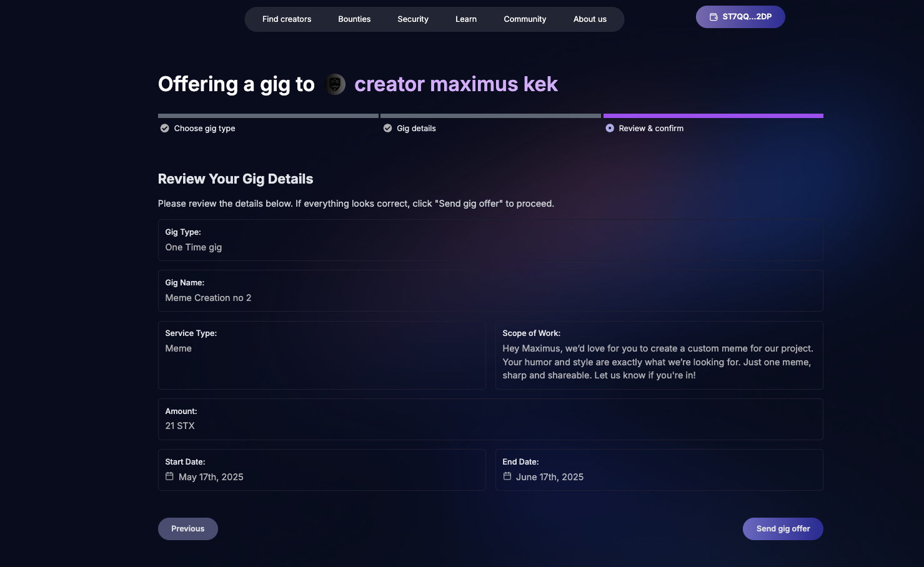Viewport: 924px width, 567px height.
Task: Visit the About us page
Action: pyautogui.click(x=590, y=19)
